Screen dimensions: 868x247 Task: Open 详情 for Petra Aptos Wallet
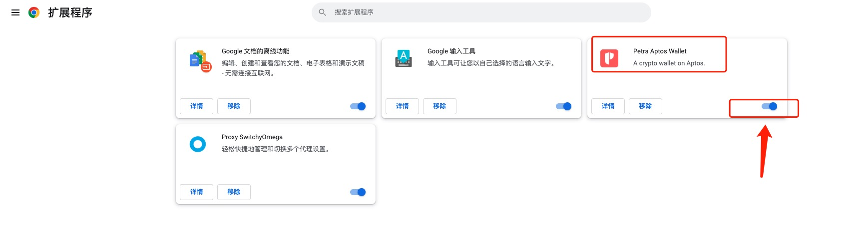(608, 106)
